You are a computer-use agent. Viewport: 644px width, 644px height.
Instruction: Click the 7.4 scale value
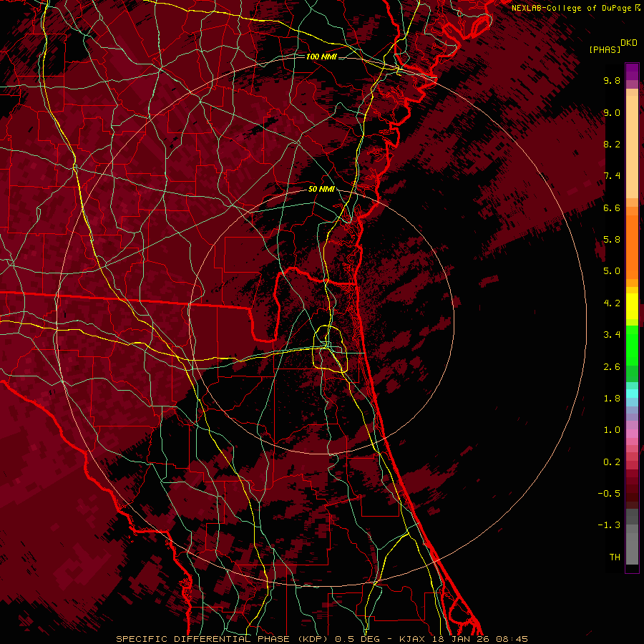point(612,176)
